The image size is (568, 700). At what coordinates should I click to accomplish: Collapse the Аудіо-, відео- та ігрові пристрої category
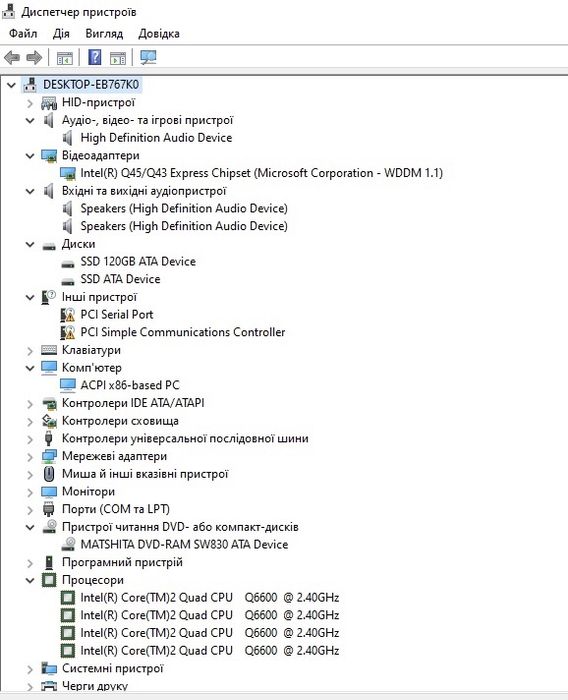pyautogui.click(x=30, y=121)
